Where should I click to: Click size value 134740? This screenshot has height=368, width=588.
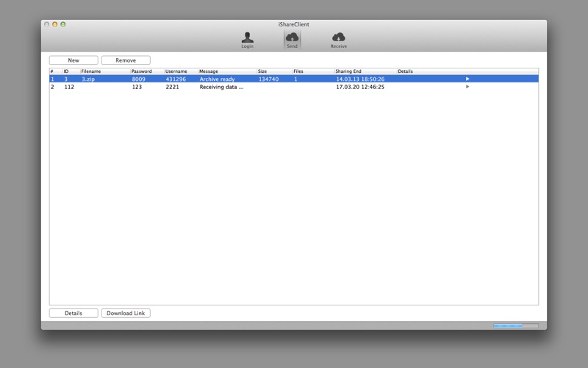(268, 79)
